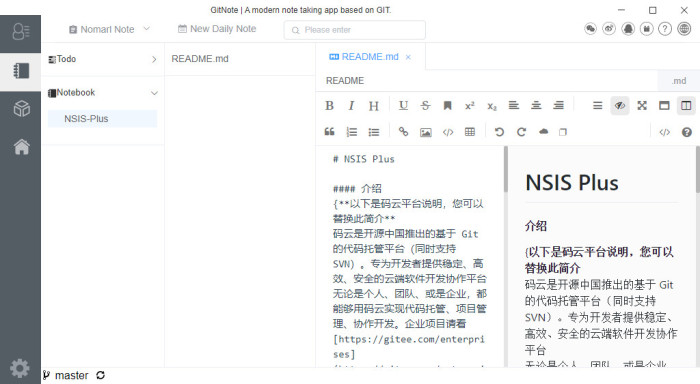Apply italic formatting

click(351, 106)
